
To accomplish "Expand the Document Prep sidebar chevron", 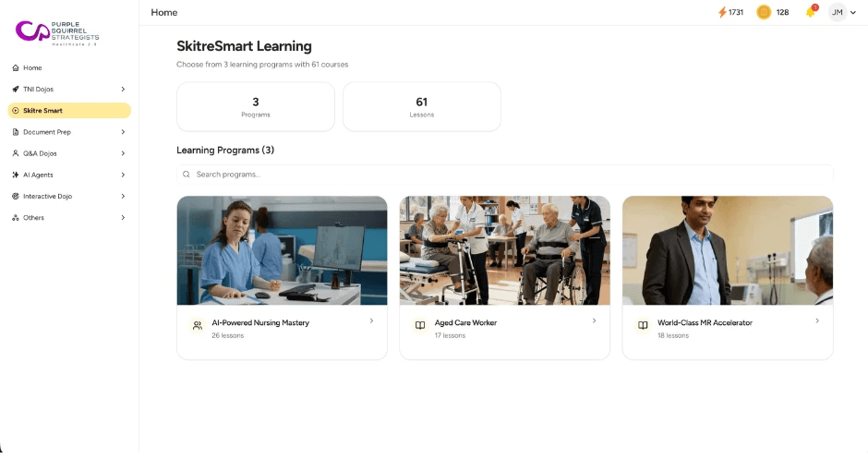I will click(x=123, y=132).
